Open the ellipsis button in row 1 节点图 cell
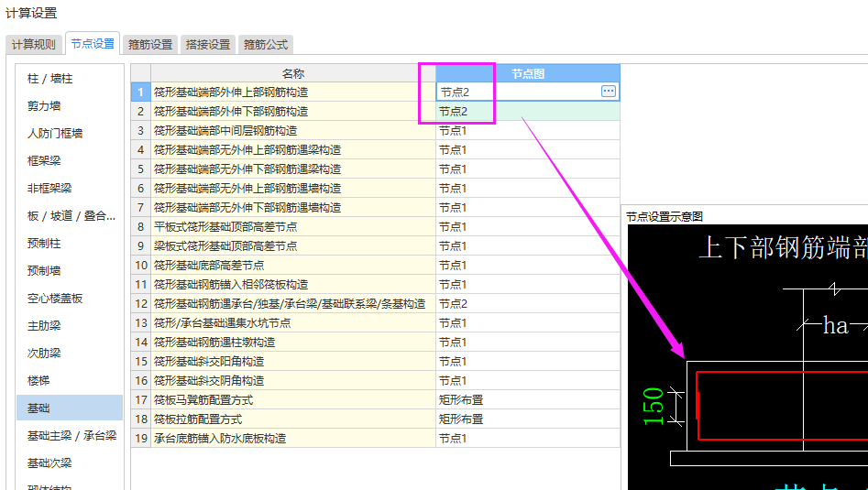The image size is (868, 490). pyautogui.click(x=609, y=92)
